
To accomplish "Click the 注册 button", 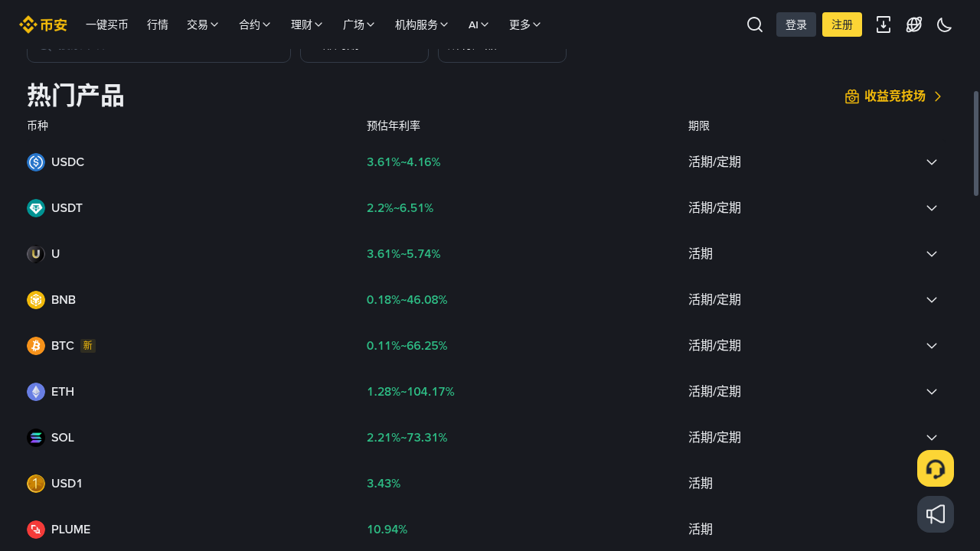I will [842, 24].
